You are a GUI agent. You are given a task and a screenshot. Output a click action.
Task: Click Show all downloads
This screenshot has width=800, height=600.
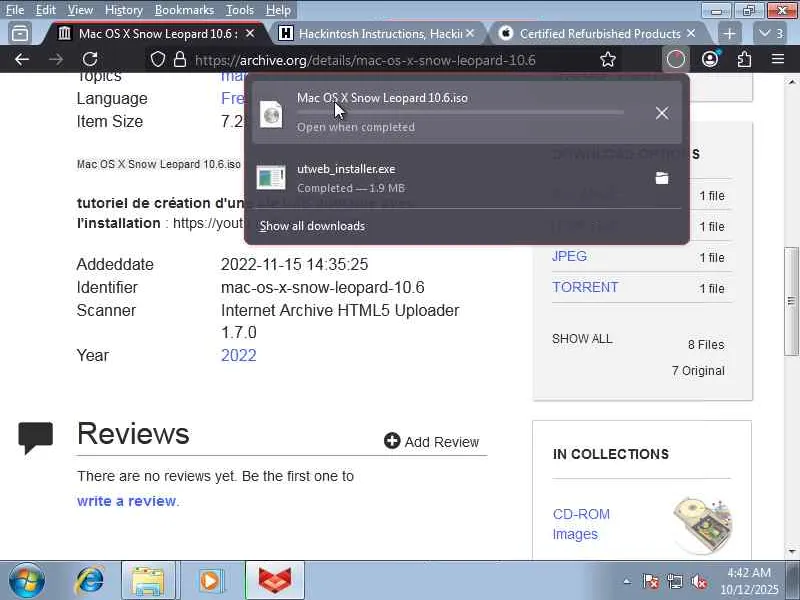pos(312,226)
